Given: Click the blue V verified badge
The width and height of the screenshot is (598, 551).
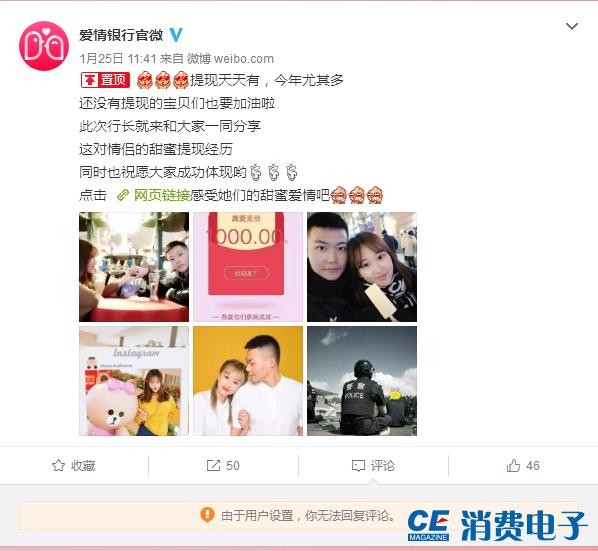Looking at the screenshot, I should point(176,35).
